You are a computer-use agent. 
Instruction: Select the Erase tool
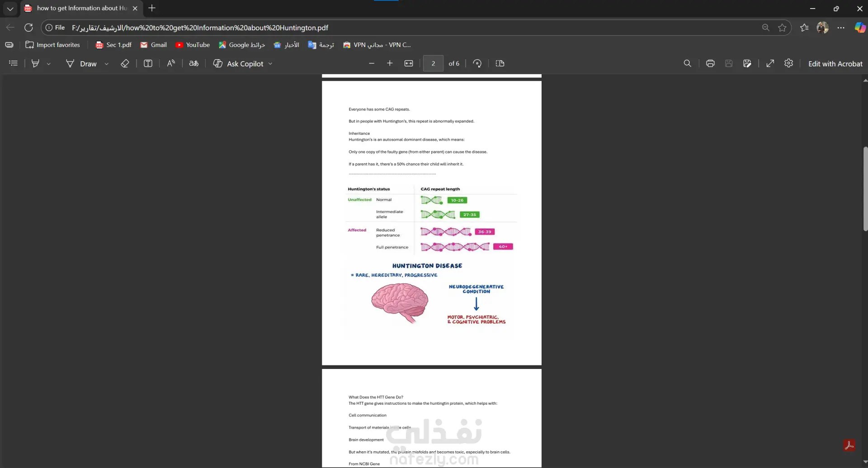coord(125,64)
